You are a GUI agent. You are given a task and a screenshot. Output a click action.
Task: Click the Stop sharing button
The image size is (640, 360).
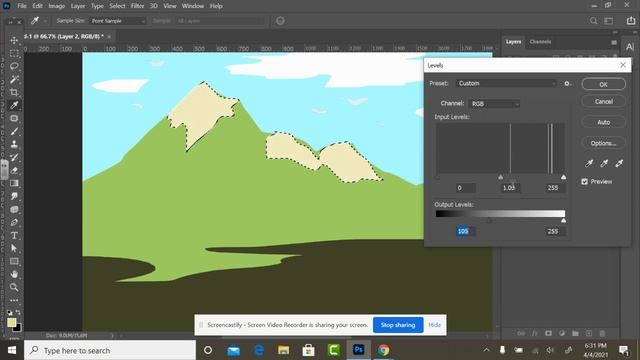pyautogui.click(x=398, y=325)
